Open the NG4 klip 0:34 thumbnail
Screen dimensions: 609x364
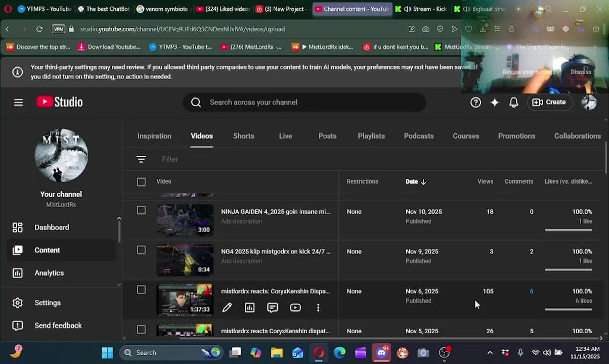pyautogui.click(x=185, y=260)
